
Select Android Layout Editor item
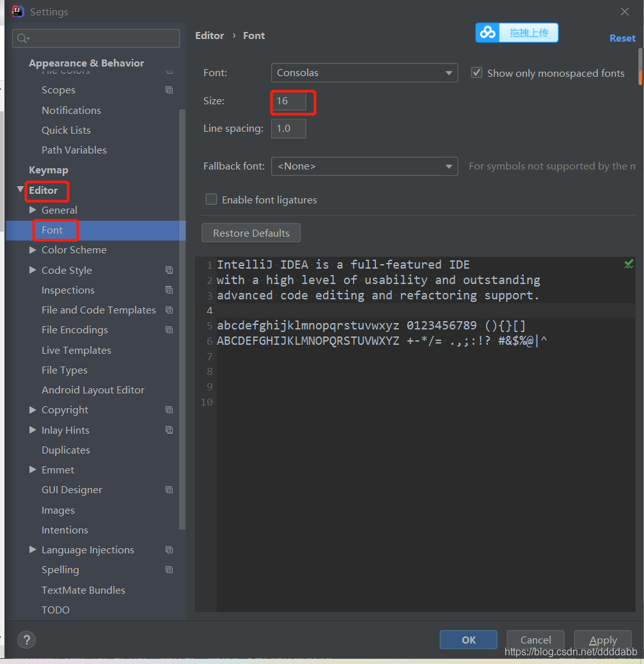(93, 390)
